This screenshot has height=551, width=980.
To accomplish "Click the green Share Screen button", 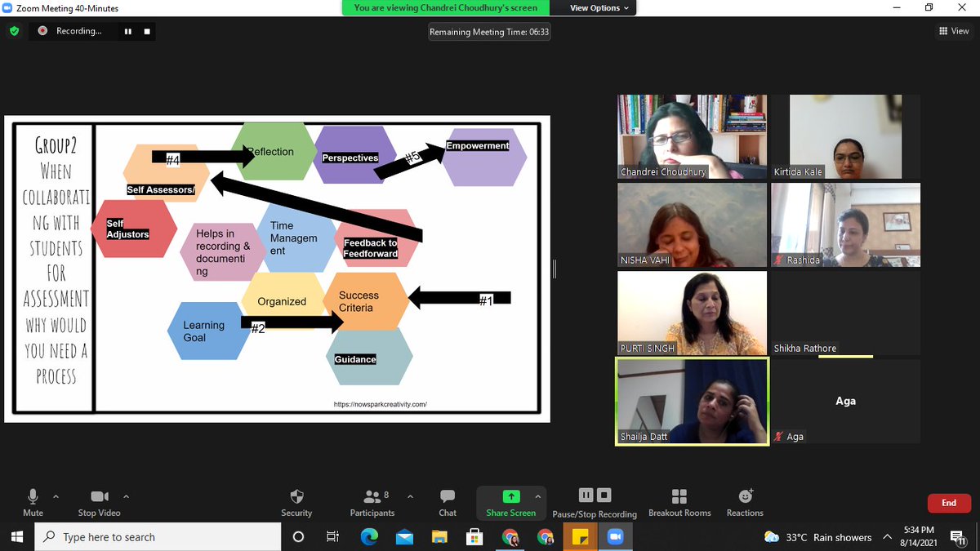I will [510, 502].
